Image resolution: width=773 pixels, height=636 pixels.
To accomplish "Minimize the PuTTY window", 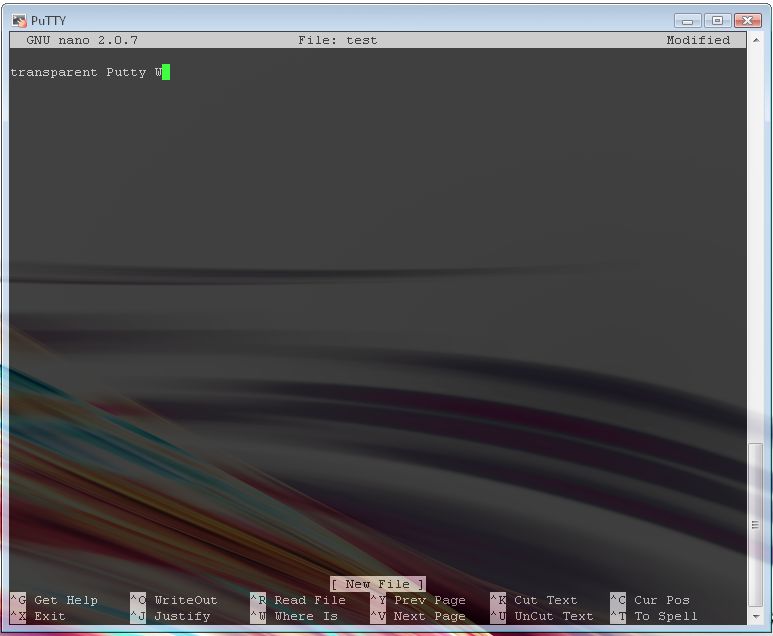I will click(x=687, y=20).
